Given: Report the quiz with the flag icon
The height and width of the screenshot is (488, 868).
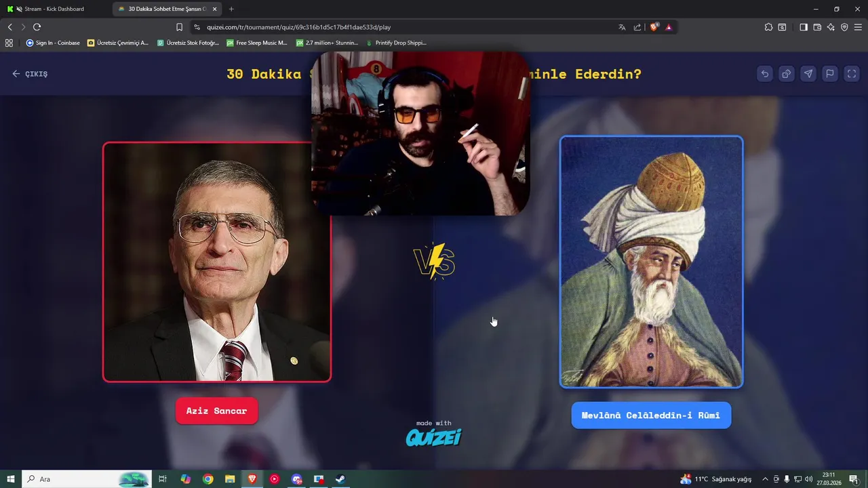Looking at the screenshot, I should click(x=829, y=74).
